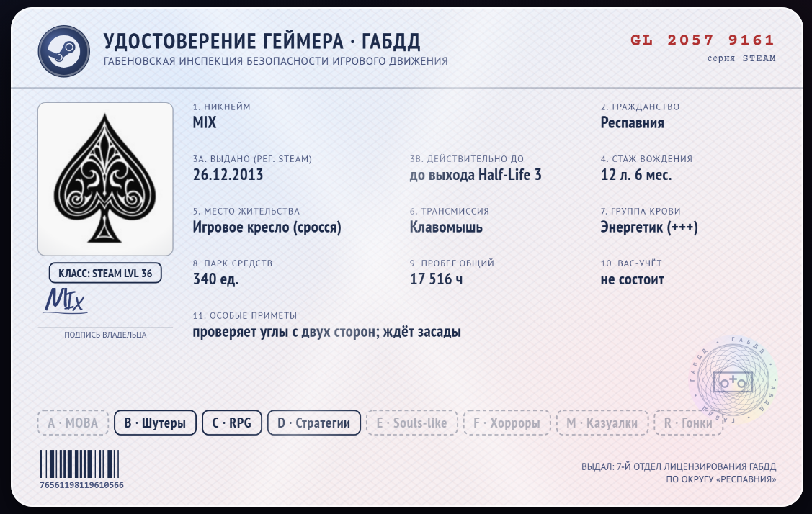The width and height of the screenshot is (812, 514).
Task: Click category badge "R · Гонки"
Action: pyautogui.click(x=688, y=423)
